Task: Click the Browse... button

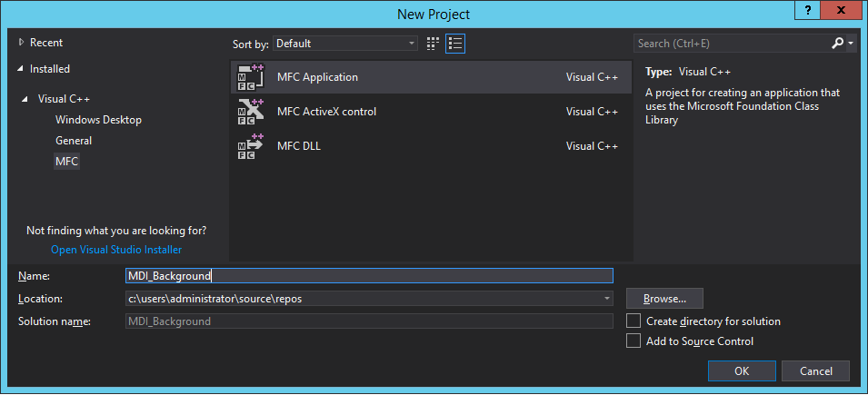Action: tap(664, 299)
